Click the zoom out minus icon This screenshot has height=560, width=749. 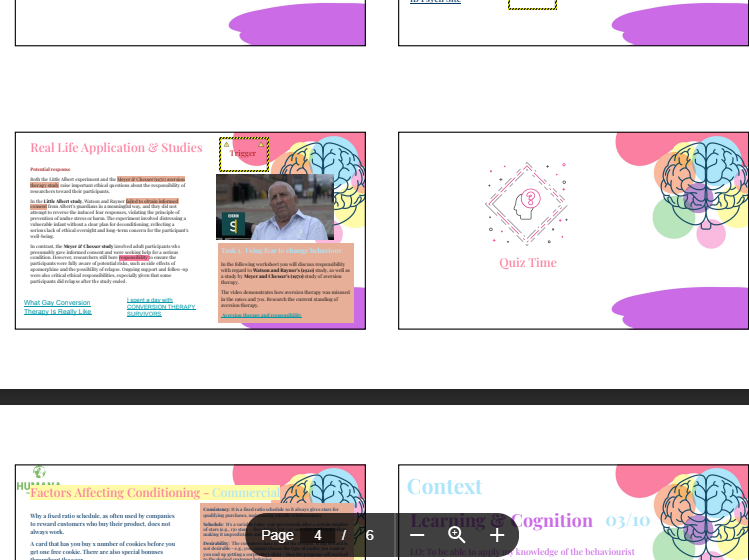(417, 535)
